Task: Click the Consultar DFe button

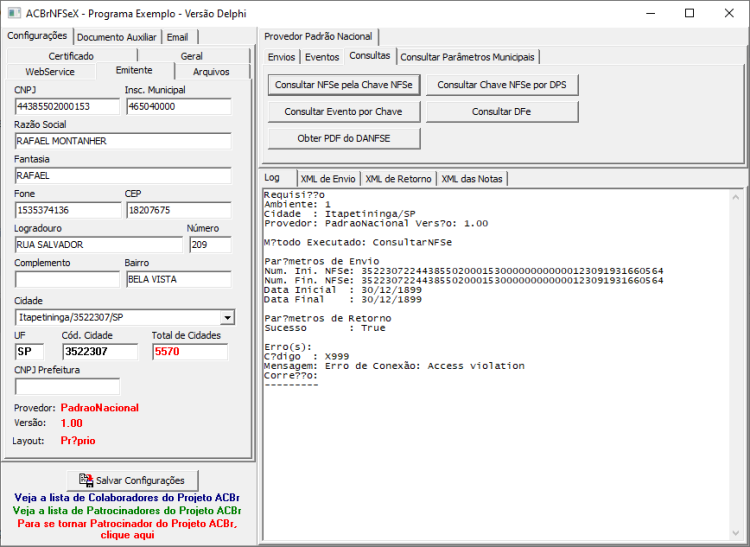Action: [502, 111]
